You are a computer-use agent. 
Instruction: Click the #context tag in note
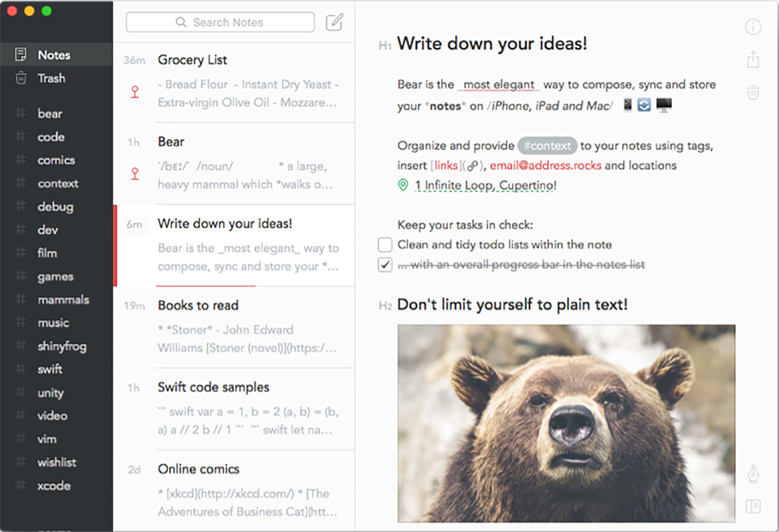(547, 146)
